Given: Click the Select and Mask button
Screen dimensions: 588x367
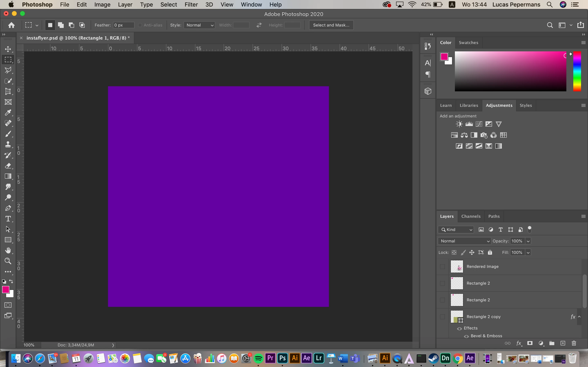Looking at the screenshot, I should coord(331,25).
